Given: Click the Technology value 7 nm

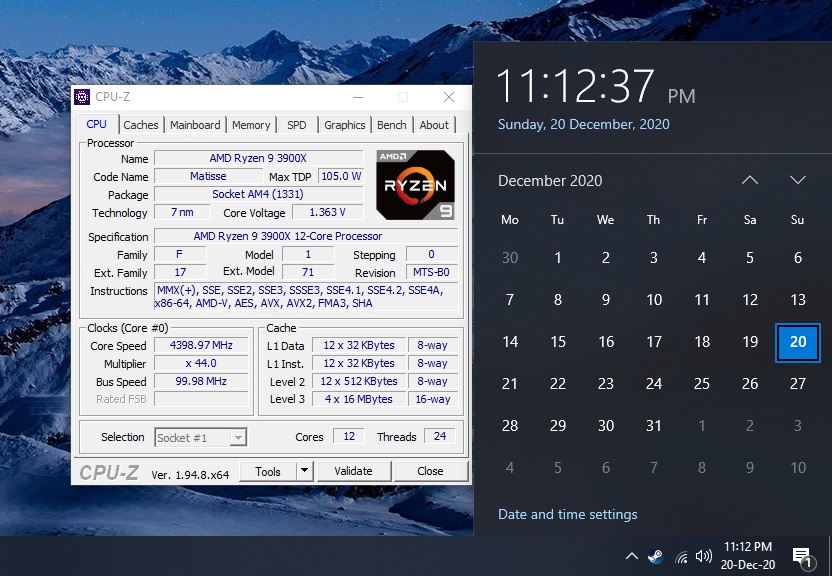Looking at the screenshot, I should 182,212.
